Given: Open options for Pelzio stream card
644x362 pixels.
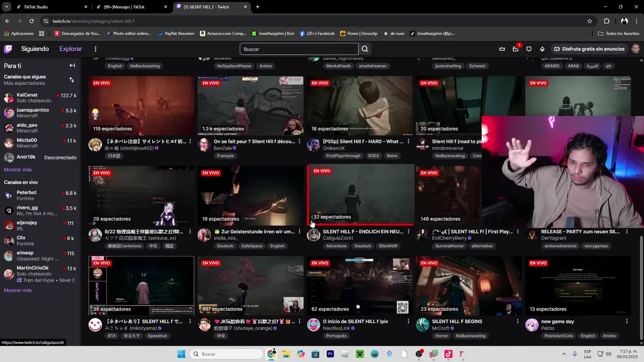Looking at the screenshot, I should [x=627, y=321].
